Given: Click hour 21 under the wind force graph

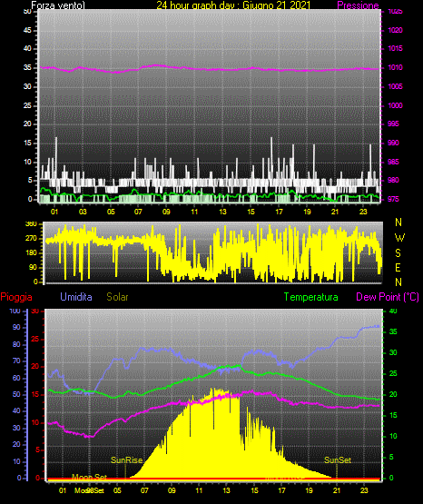Looking at the screenshot, I should coord(335,212).
